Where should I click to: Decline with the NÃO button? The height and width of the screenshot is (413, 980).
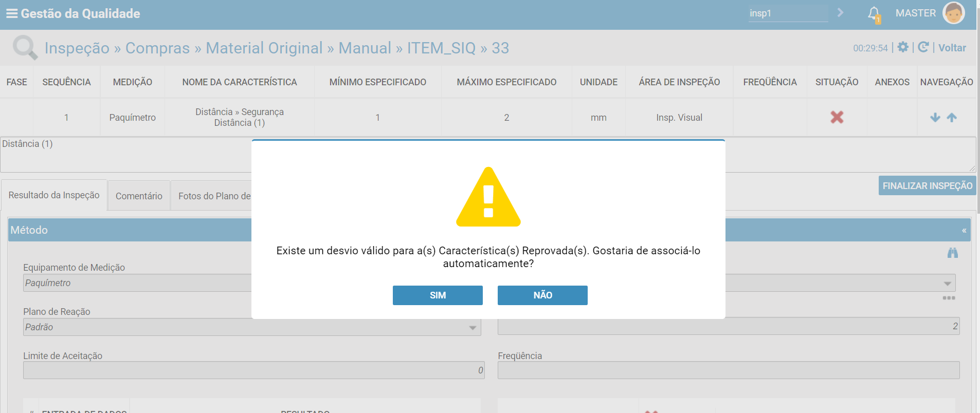click(542, 295)
